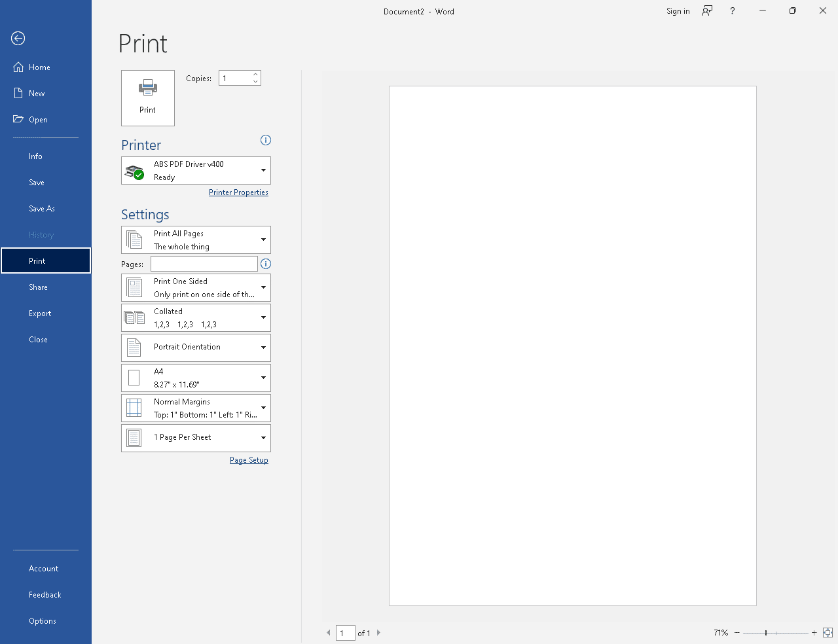Image resolution: width=838 pixels, height=644 pixels.
Task: Open the Feedback page
Action: [46, 595]
